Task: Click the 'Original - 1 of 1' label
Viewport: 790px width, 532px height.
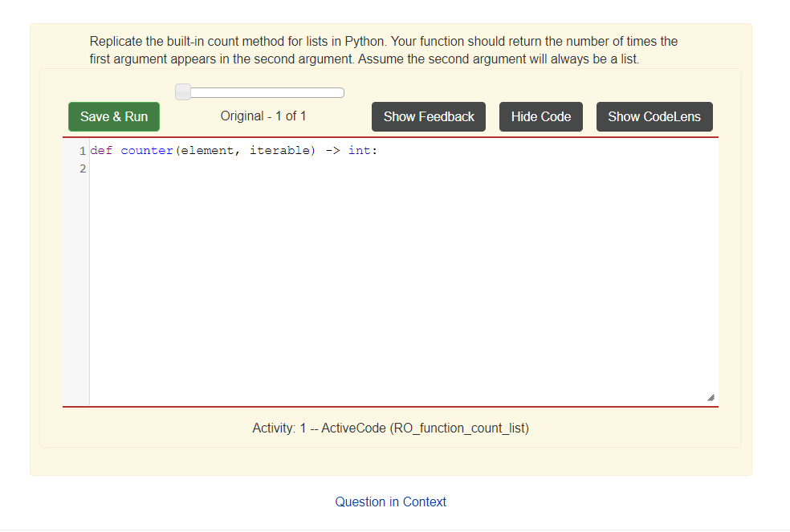Action: click(x=263, y=116)
